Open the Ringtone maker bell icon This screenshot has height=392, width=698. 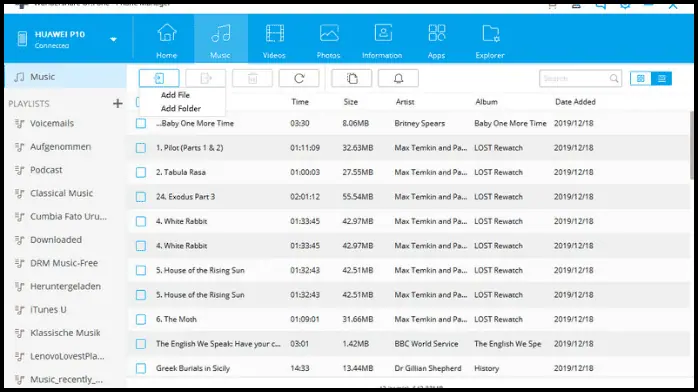click(398, 78)
